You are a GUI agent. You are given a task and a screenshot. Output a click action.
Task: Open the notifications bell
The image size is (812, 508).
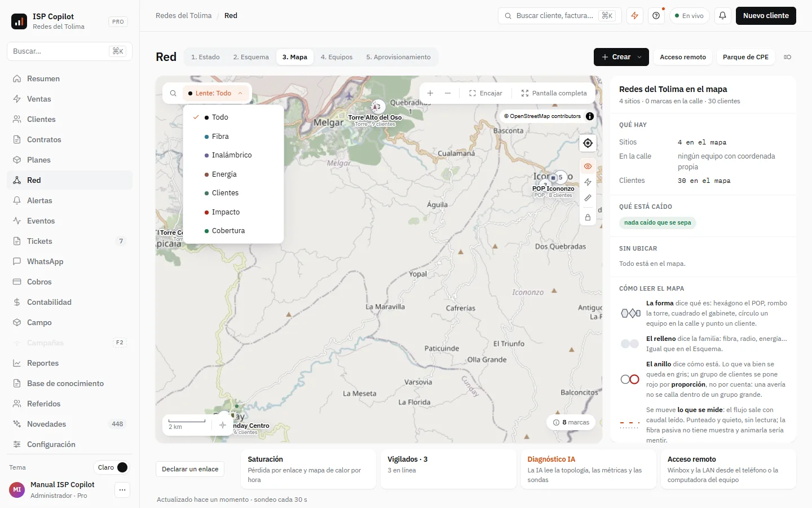click(722, 16)
